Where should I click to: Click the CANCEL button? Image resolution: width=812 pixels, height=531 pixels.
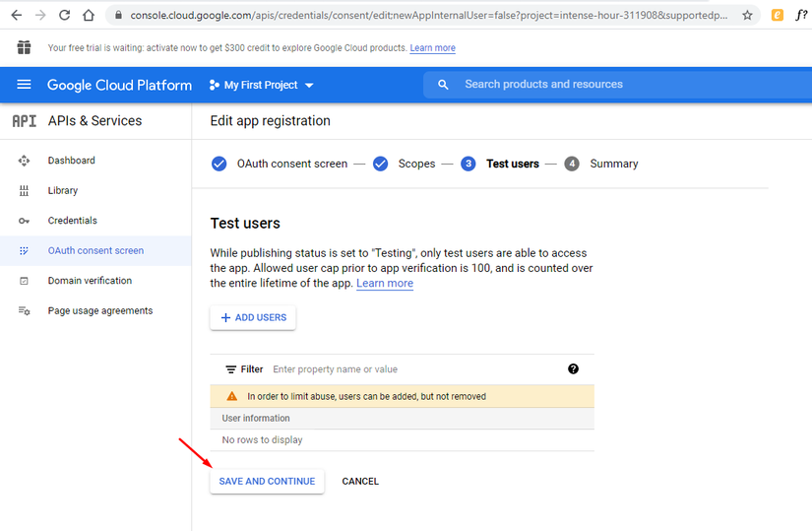pyautogui.click(x=360, y=481)
